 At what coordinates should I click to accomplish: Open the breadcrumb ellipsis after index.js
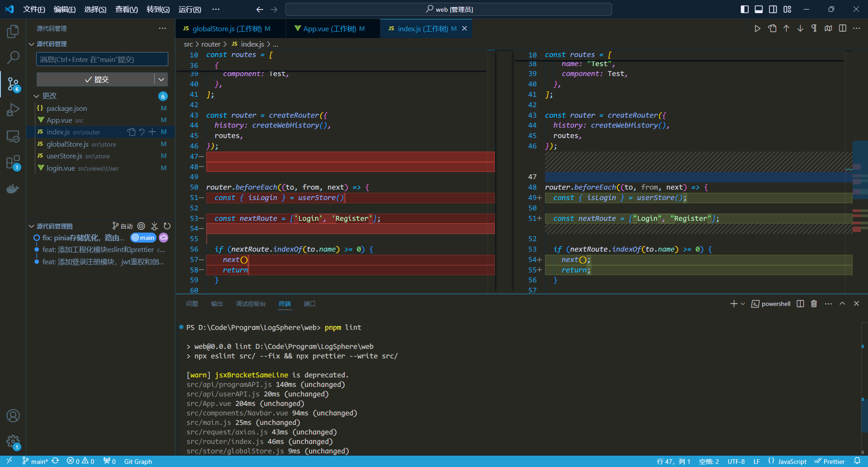tap(275, 44)
